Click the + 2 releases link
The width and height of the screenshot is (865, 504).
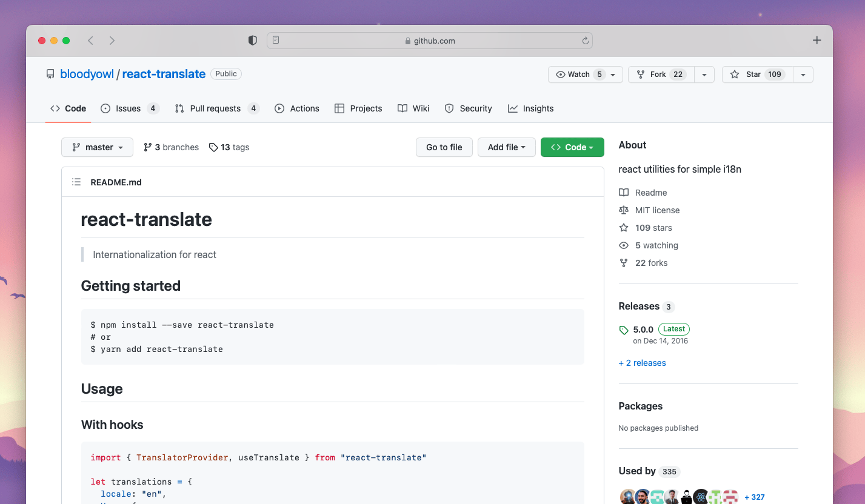642,363
